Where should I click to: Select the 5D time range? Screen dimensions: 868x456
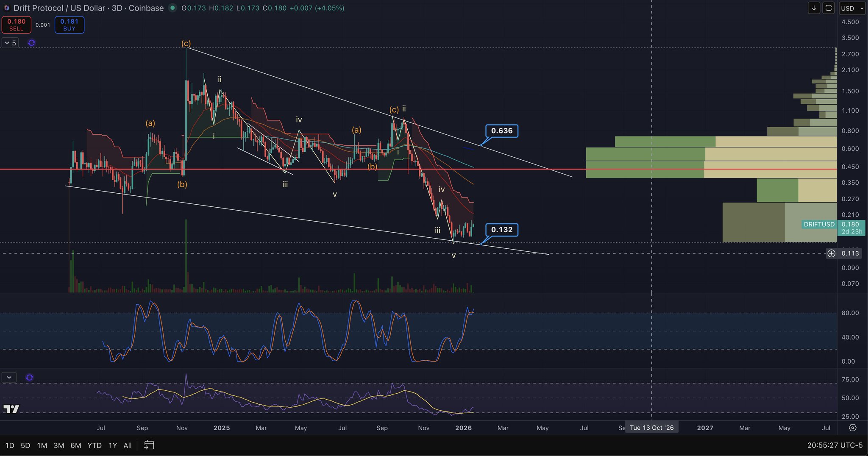pos(25,445)
